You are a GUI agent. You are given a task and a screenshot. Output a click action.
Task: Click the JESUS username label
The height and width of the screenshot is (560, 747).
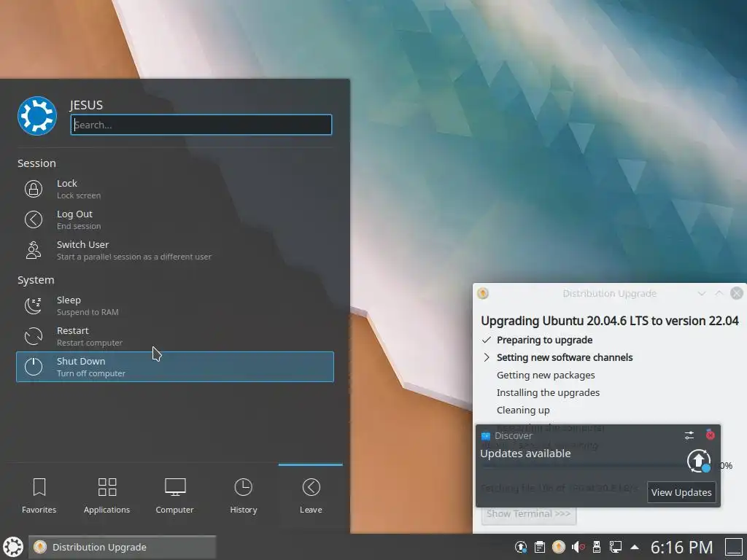(x=86, y=105)
